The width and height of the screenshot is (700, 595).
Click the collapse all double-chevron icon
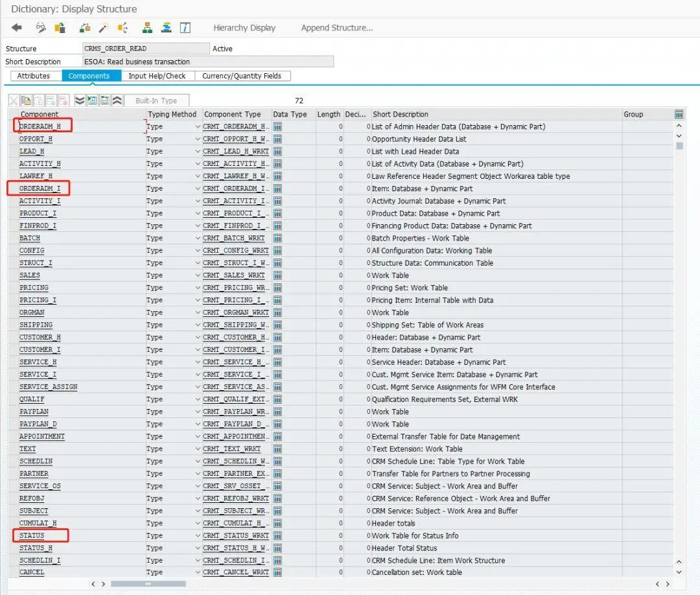tap(117, 100)
